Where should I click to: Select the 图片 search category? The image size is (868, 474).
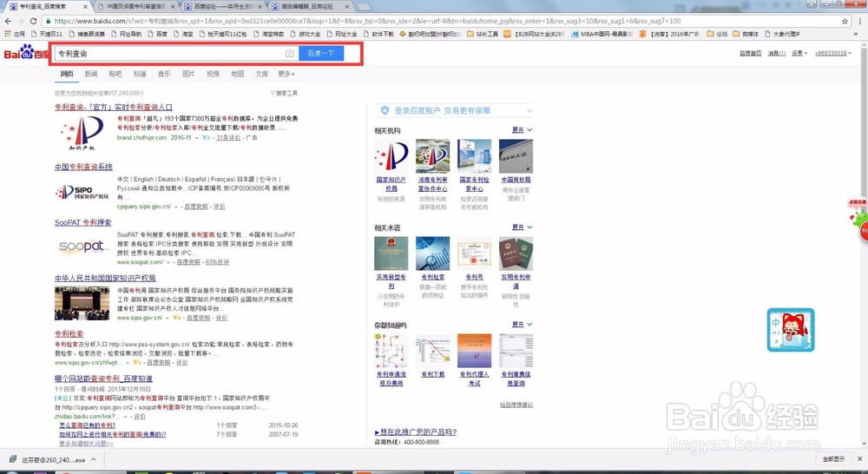click(x=188, y=74)
